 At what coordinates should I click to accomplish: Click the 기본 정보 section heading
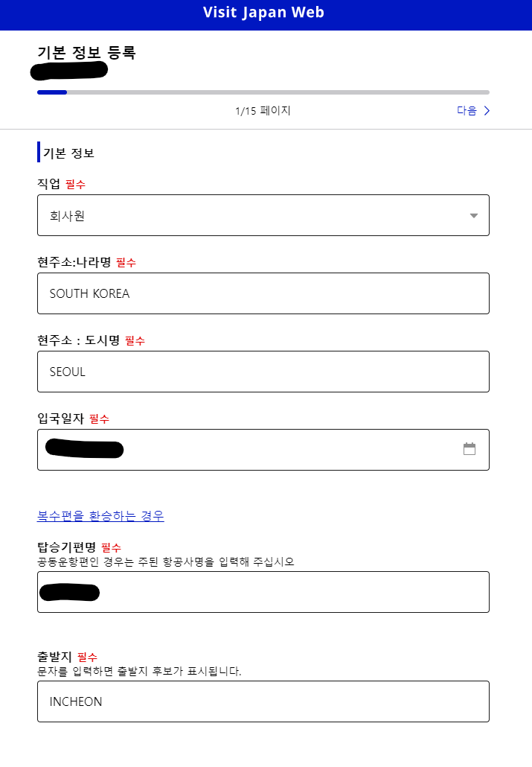(x=68, y=153)
